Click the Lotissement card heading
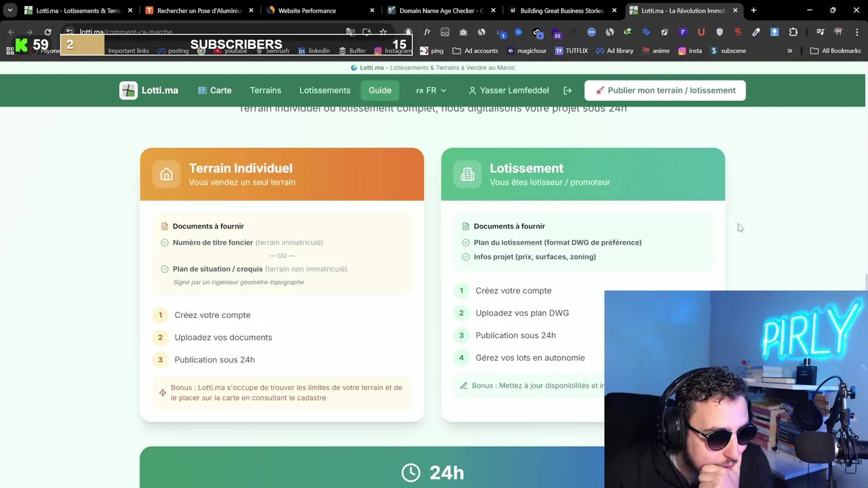Viewport: 868px width, 488px height. [x=526, y=168]
